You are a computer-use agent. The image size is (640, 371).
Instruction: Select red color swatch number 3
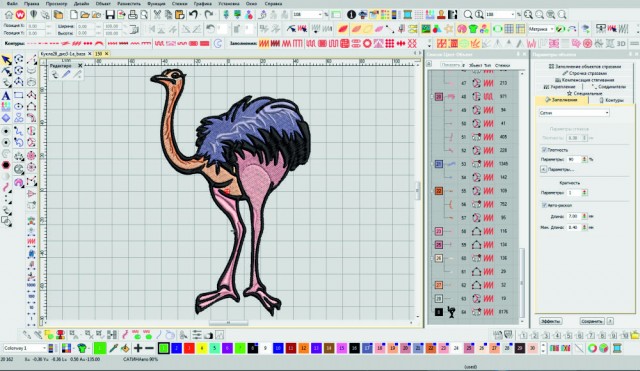point(189,348)
